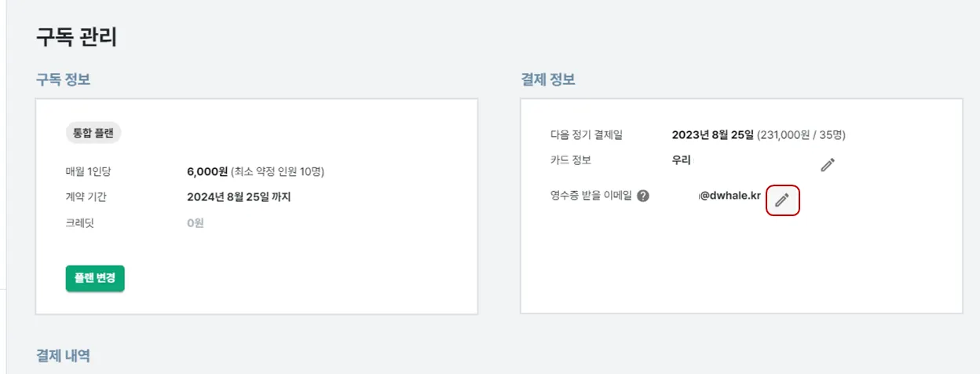This screenshot has width=980, height=374.
Task: Click the 2023년 8월 25일 payment date
Action: click(712, 134)
